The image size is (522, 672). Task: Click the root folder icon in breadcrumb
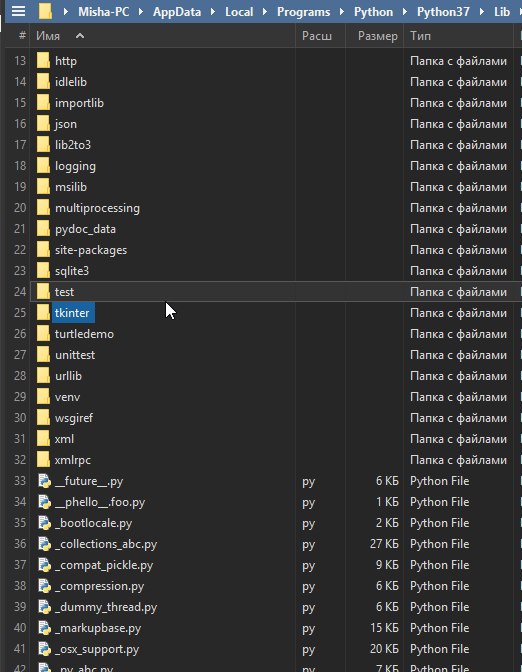pyautogui.click(x=45, y=11)
